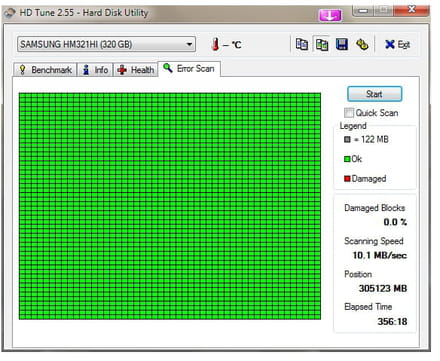The width and height of the screenshot is (440, 361).
Task: Select the Error Scan tab
Action: click(189, 69)
